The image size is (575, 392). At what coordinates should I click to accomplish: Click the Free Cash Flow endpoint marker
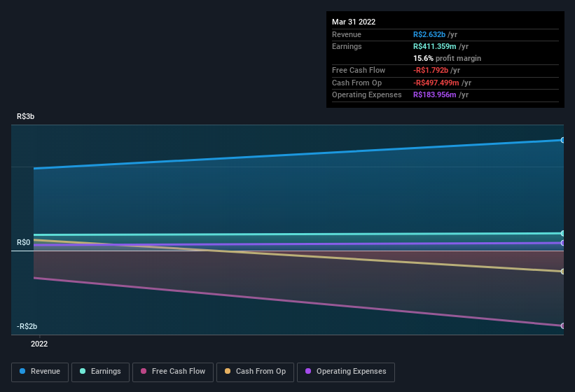562,325
